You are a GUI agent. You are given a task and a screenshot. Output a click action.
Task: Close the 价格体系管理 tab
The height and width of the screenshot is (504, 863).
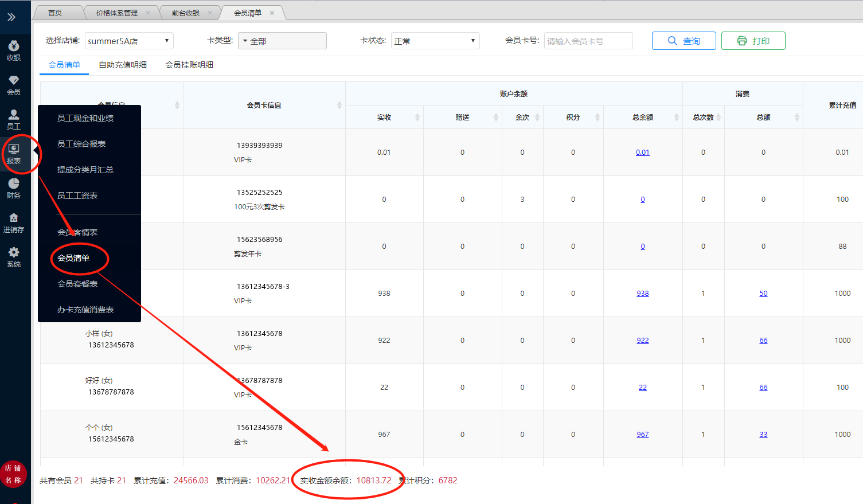(149, 13)
